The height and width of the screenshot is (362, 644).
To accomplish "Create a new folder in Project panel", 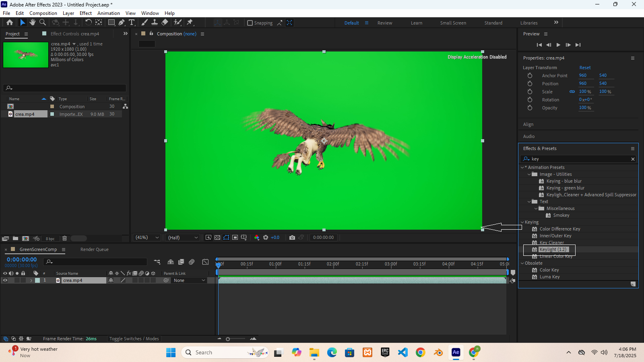I will pyautogui.click(x=15, y=239).
